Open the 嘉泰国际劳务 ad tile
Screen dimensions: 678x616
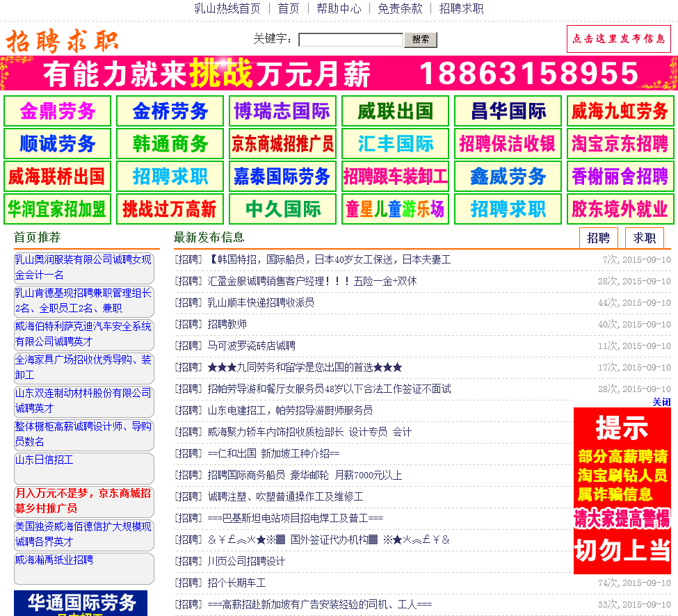283,177
